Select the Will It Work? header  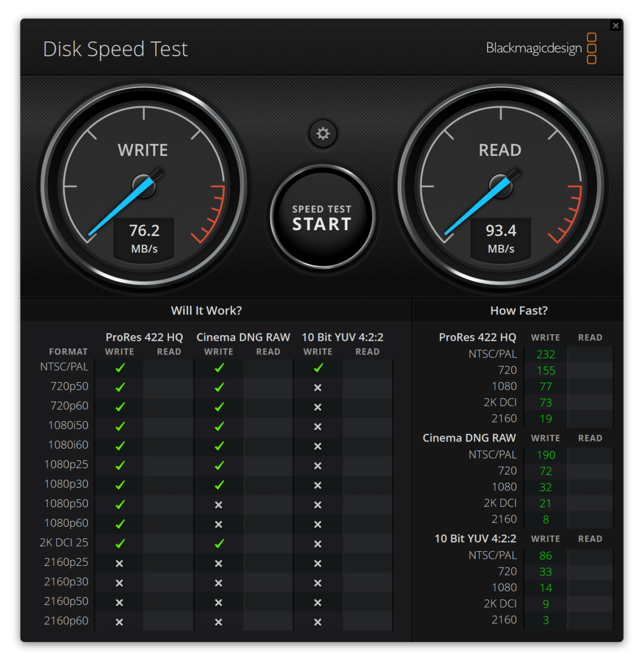206,310
